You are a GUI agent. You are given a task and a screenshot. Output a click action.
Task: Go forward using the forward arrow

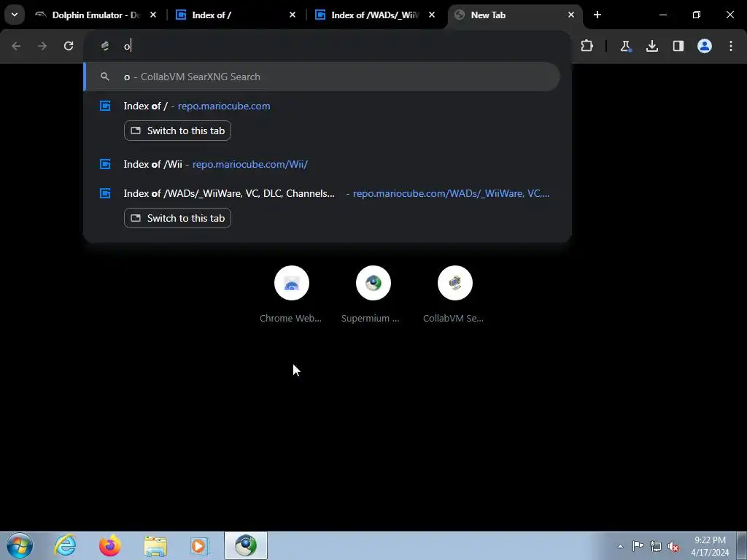[42, 46]
